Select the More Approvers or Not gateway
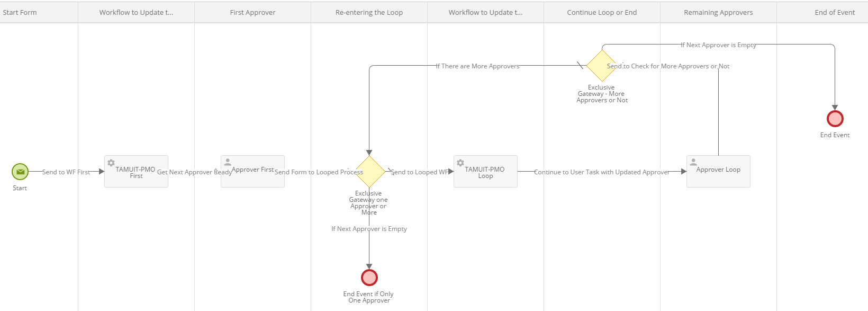Image resolution: width=868 pixels, height=311 pixels. pos(602,66)
